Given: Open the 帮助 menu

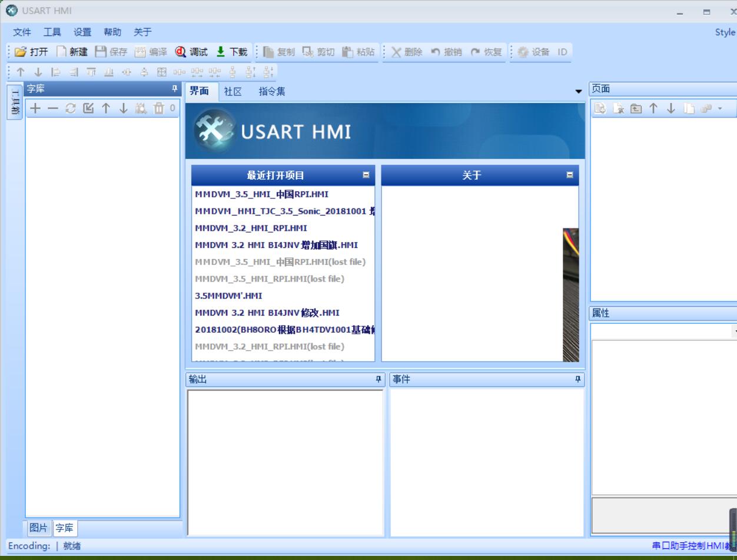Looking at the screenshot, I should (x=112, y=32).
